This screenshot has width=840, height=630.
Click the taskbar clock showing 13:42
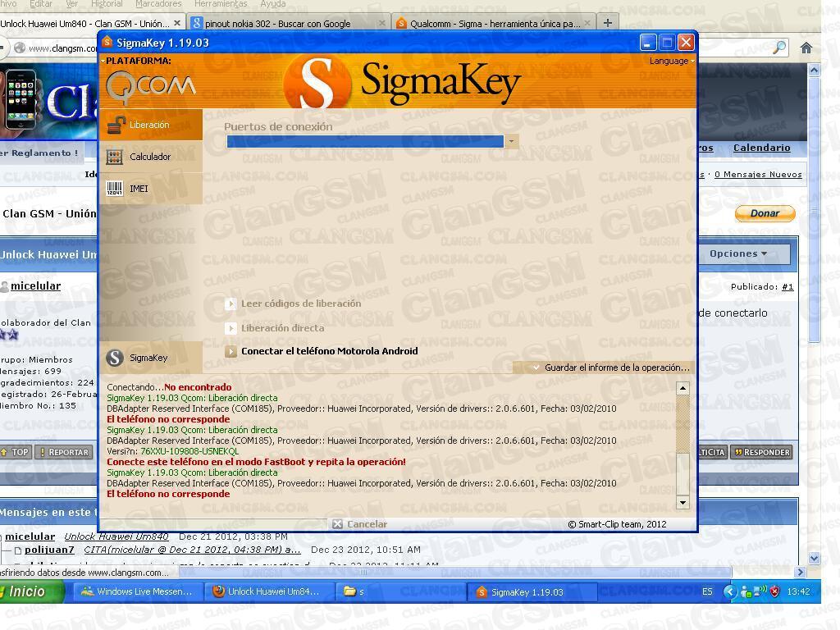coord(798,592)
